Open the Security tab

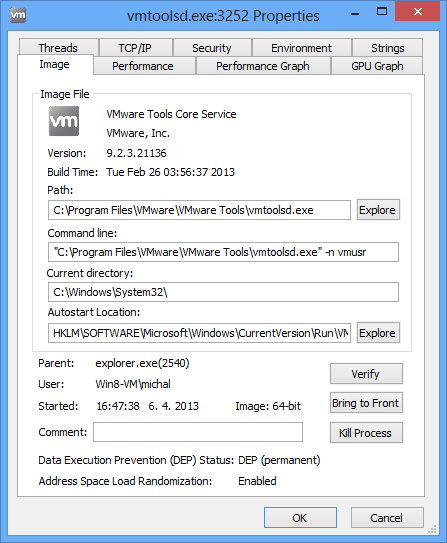point(212,47)
